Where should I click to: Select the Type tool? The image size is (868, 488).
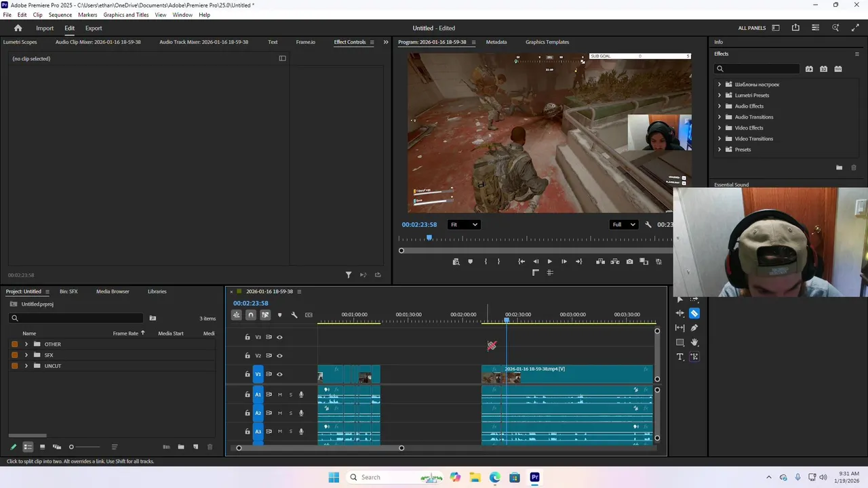[680, 357]
